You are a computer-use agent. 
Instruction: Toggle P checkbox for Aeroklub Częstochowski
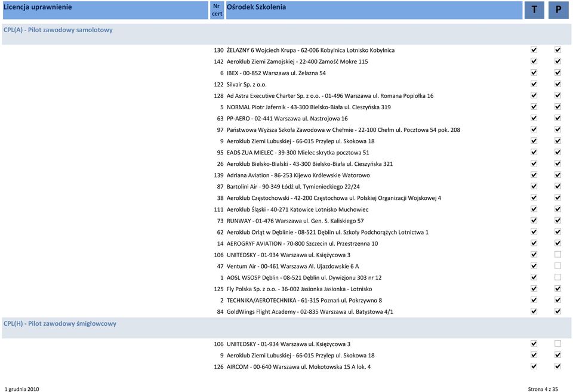click(x=557, y=197)
